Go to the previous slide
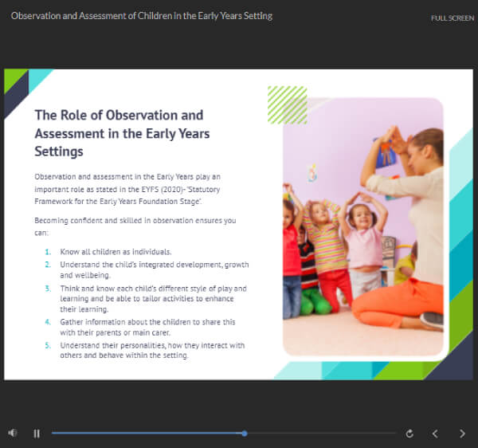478x448 pixels. click(x=435, y=434)
